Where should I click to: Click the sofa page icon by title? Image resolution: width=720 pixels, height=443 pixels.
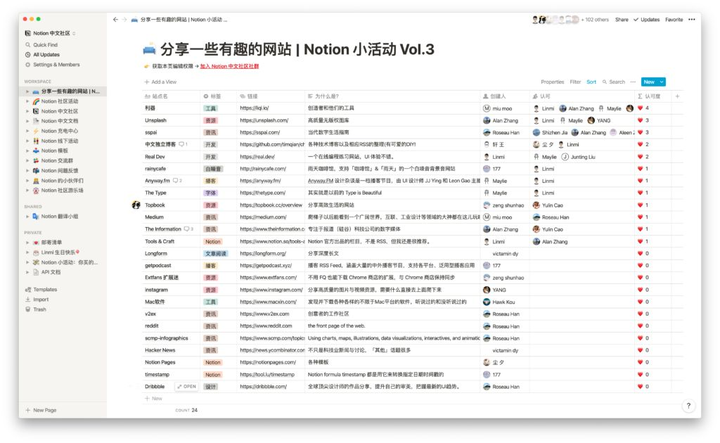(x=150, y=49)
